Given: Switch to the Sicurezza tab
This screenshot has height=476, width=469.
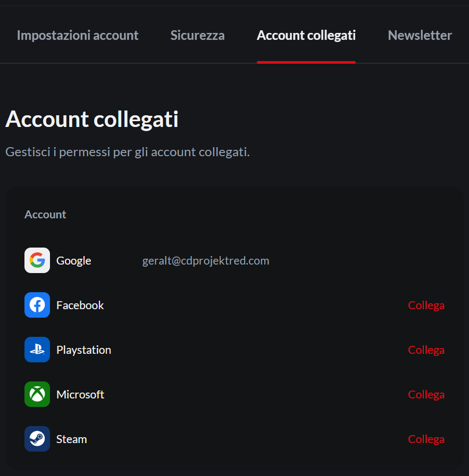Looking at the screenshot, I should coord(197,35).
